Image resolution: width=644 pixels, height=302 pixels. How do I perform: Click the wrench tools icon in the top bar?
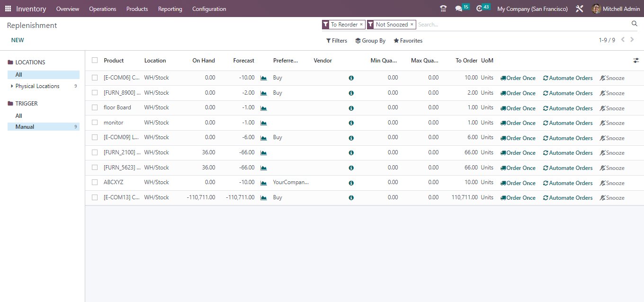[x=580, y=8]
